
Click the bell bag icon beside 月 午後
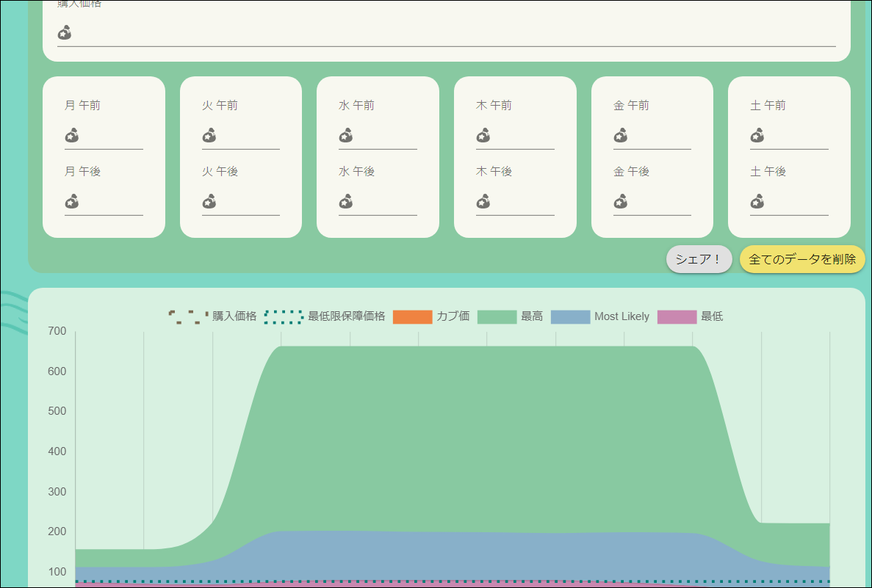click(71, 202)
